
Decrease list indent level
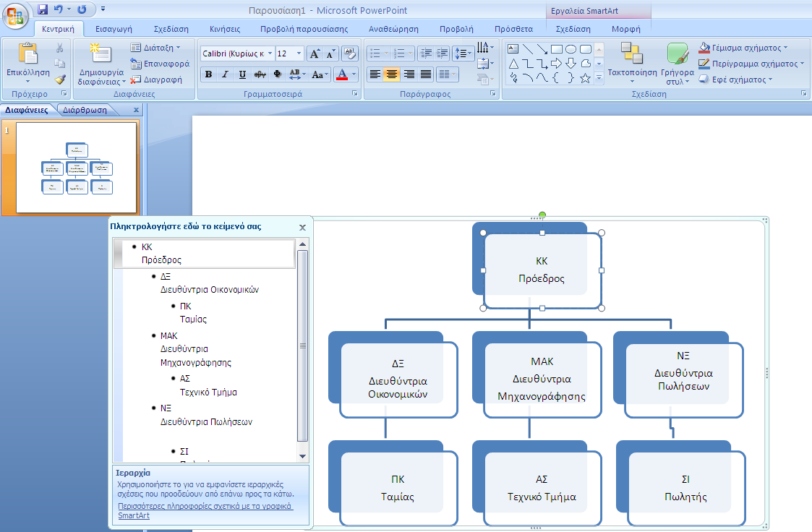tap(426, 53)
